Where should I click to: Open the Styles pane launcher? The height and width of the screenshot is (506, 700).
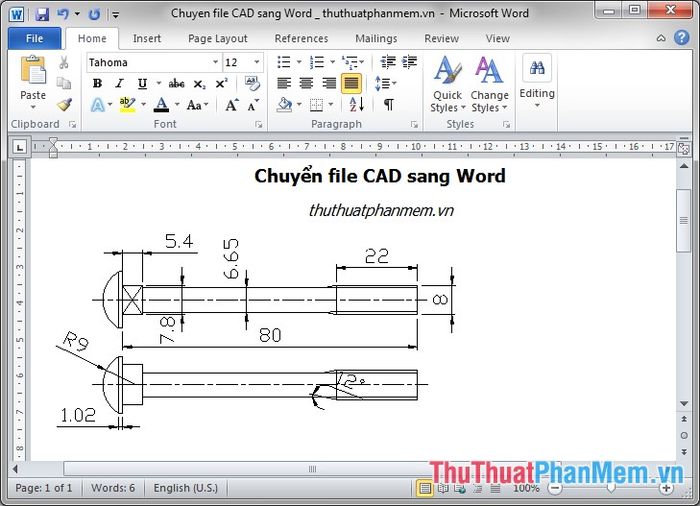coord(506,125)
